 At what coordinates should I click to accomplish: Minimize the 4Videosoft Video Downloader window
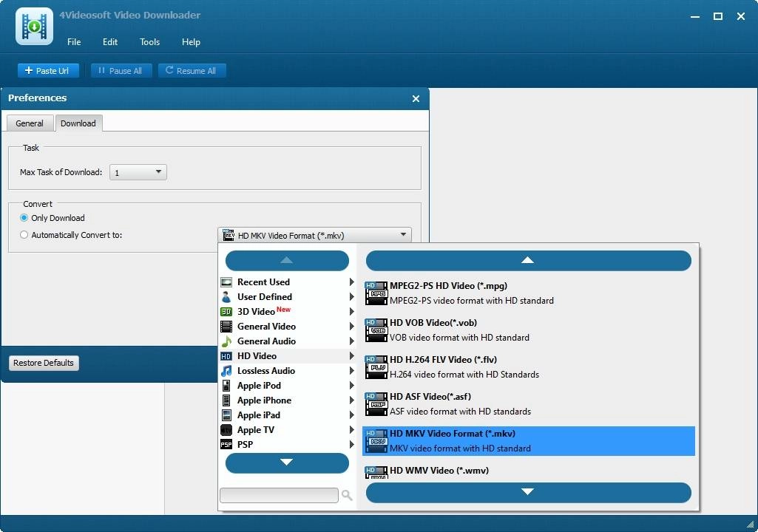click(x=695, y=16)
